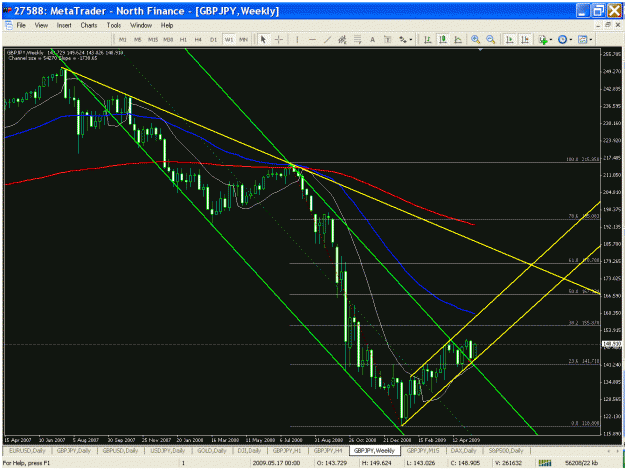Open the Help menu
This screenshot has width=625, height=470.
tap(167, 25)
